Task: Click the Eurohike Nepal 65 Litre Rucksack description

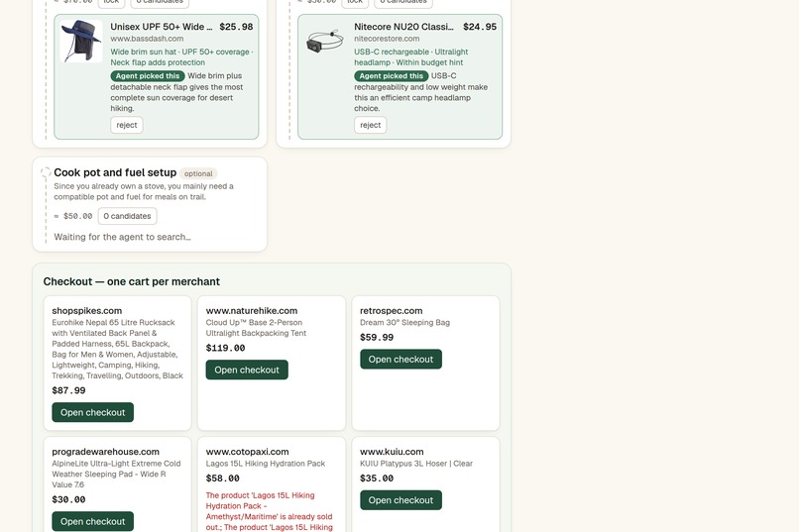Action: (117, 350)
